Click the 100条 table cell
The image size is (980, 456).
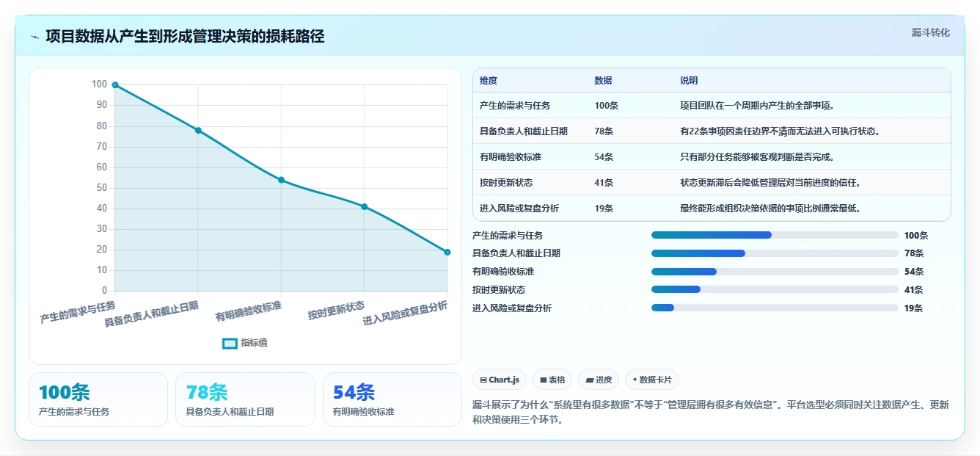point(607,106)
